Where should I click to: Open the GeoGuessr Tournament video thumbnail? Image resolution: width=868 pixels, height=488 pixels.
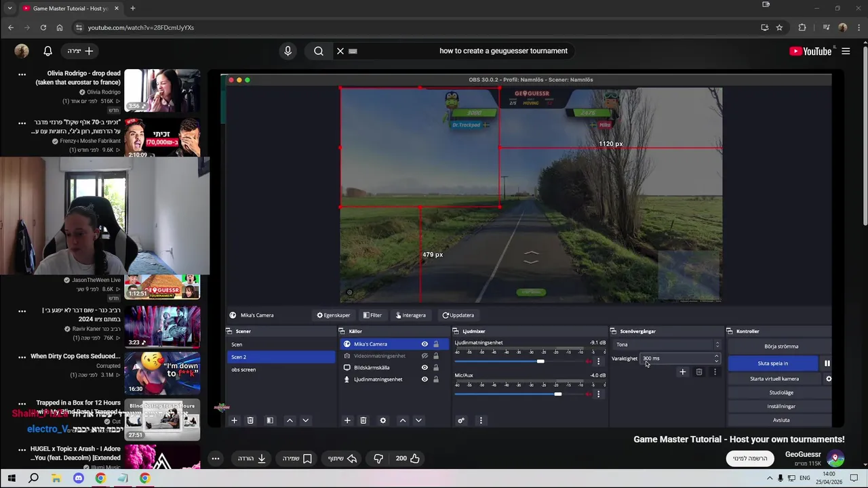click(162, 287)
